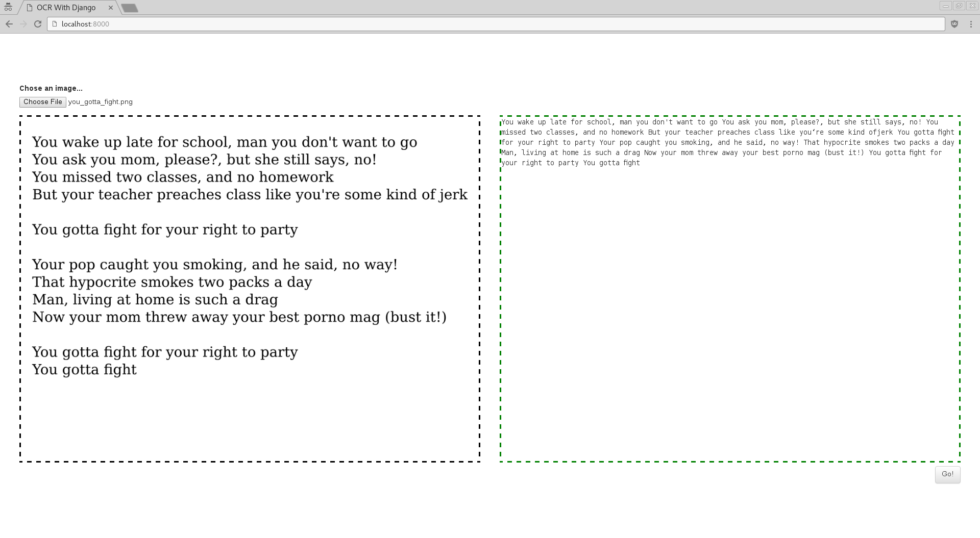The height and width of the screenshot is (538, 980).
Task: Click inside the OCR output text area
Action: click(x=730, y=289)
